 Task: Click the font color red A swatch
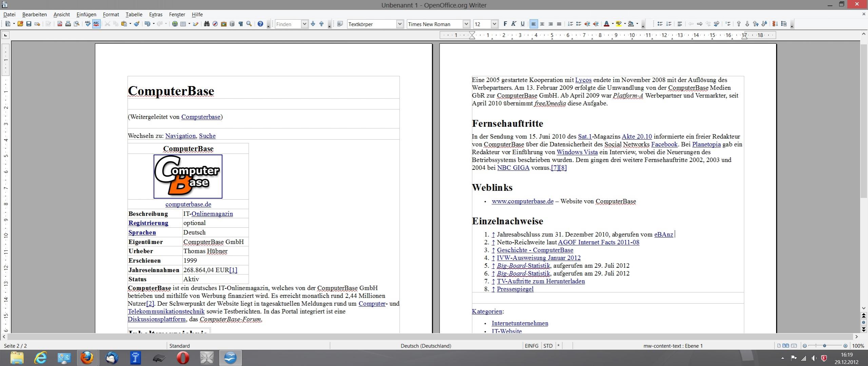[x=606, y=24]
